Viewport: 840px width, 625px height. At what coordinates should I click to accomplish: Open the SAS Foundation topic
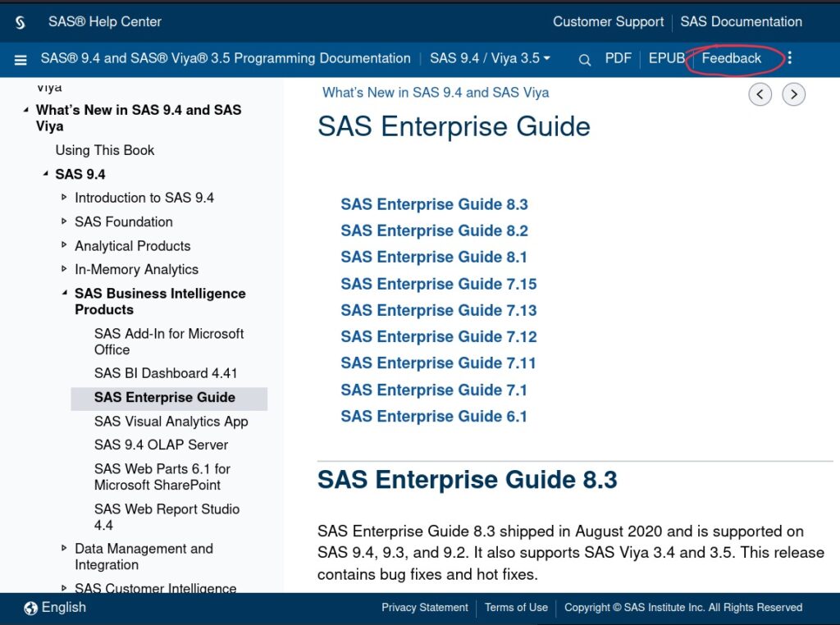pos(124,221)
